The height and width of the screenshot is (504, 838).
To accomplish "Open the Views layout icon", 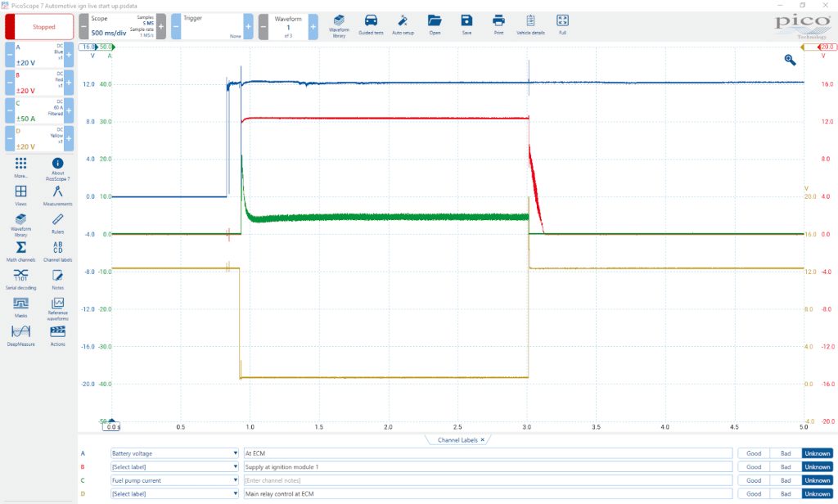I will pyautogui.click(x=20, y=196).
